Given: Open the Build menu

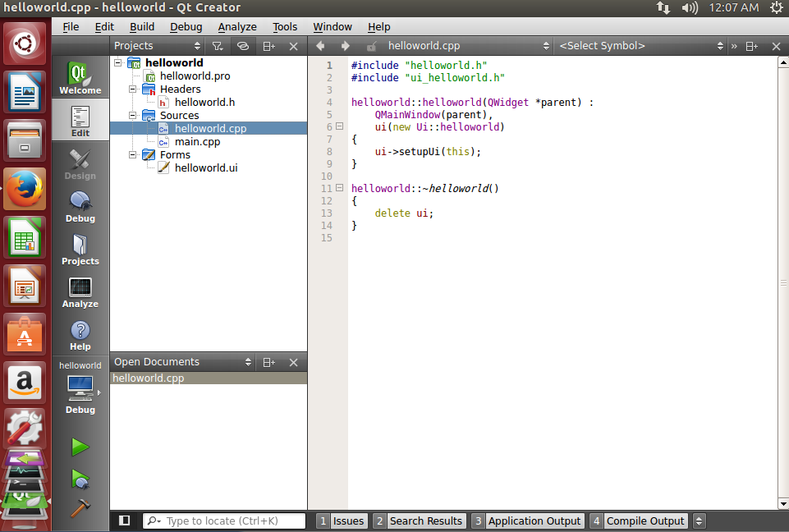Looking at the screenshot, I should point(142,26).
